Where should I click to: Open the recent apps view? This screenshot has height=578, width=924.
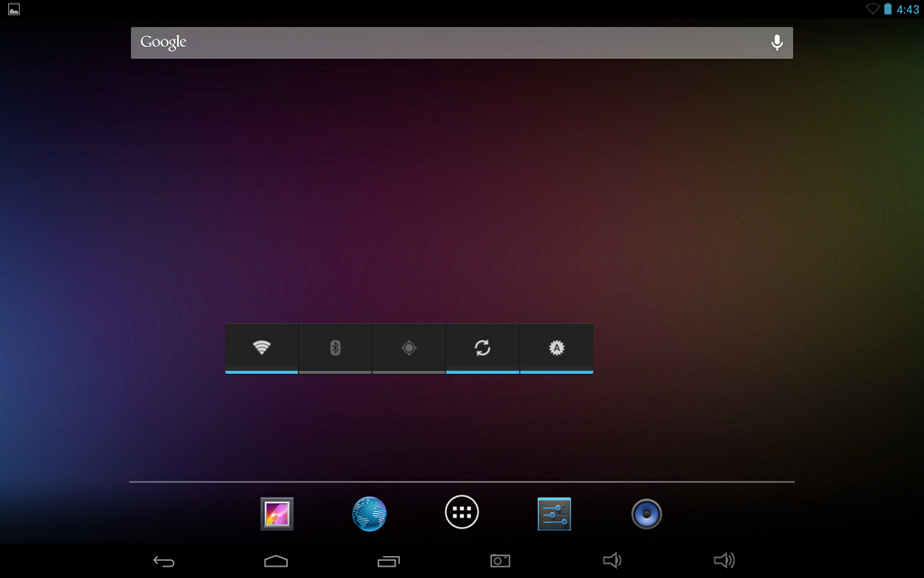point(388,561)
